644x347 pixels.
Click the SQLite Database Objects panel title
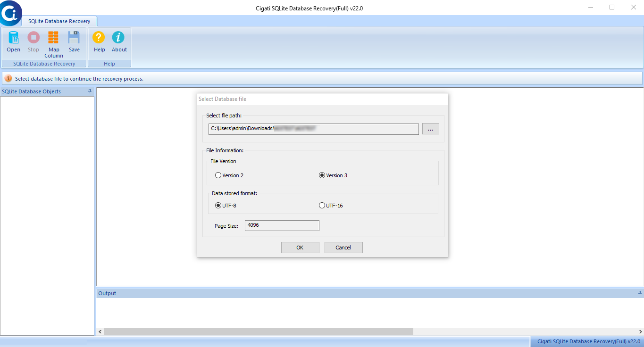point(31,91)
